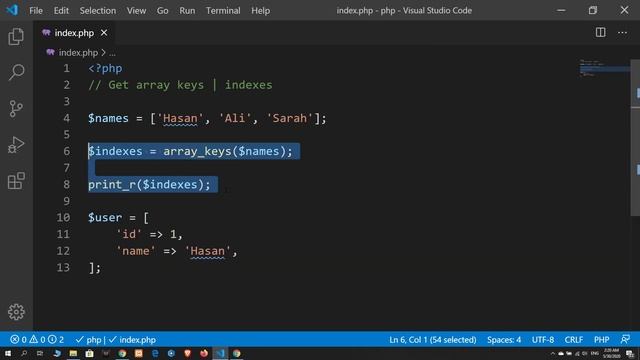Open the Manage gear menu
This screenshot has height=360, width=640.
click(x=16, y=312)
